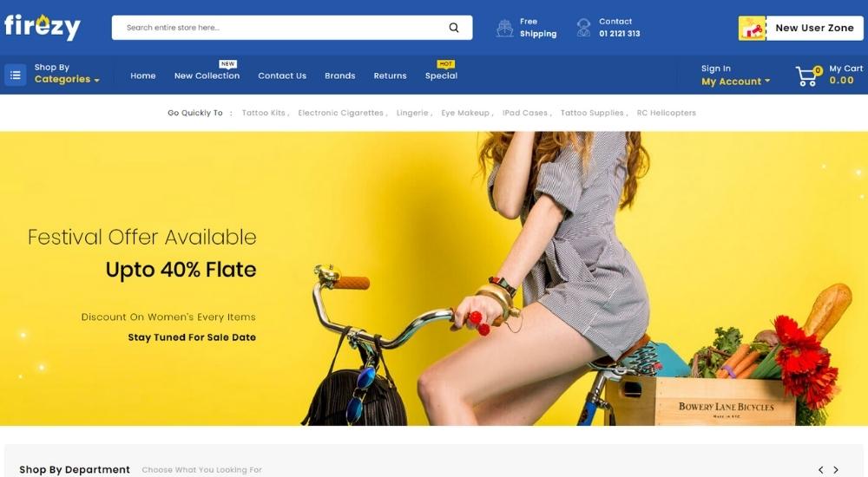Click the free shipping ship icon
Screen dimensions: 868x477
click(504, 28)
